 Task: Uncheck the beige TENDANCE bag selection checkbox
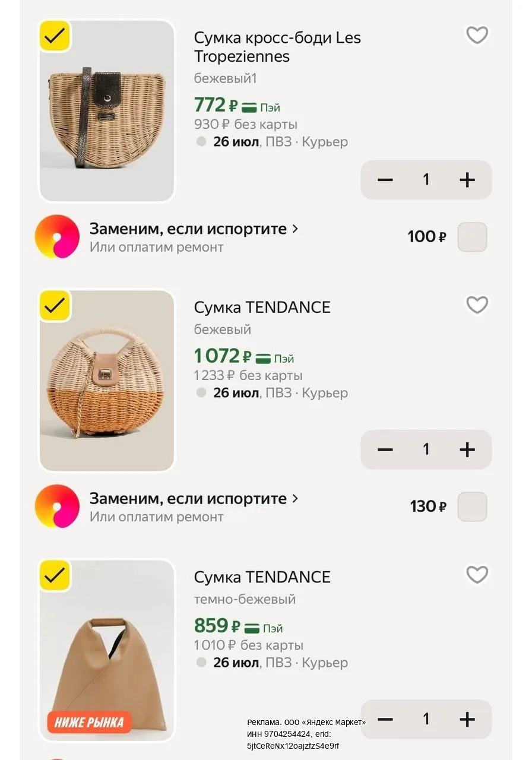55,306
